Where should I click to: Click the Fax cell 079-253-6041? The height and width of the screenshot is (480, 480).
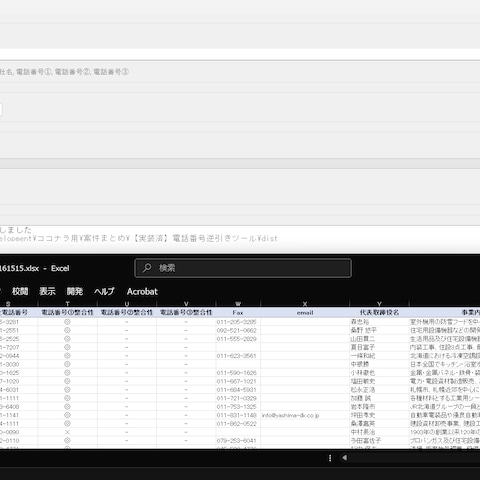point(237,441)
